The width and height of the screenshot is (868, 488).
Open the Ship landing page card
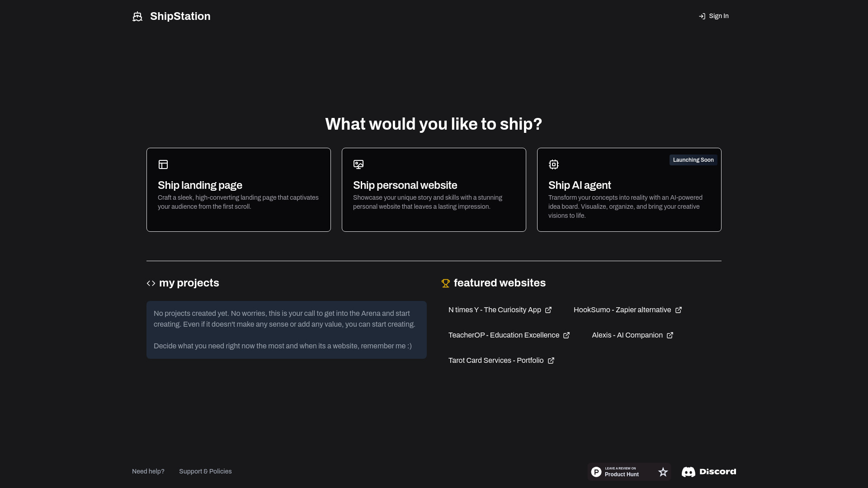[238, 189]
